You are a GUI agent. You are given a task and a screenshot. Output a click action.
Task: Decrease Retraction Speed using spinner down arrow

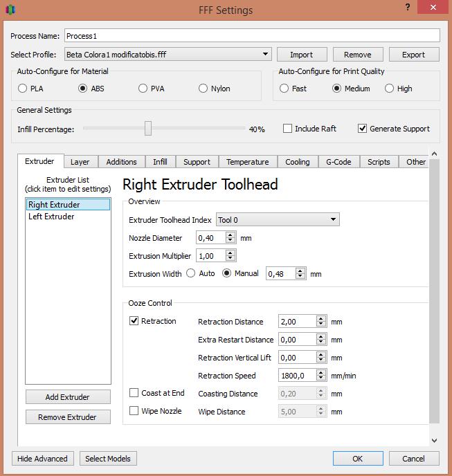[x=320, y=378]
